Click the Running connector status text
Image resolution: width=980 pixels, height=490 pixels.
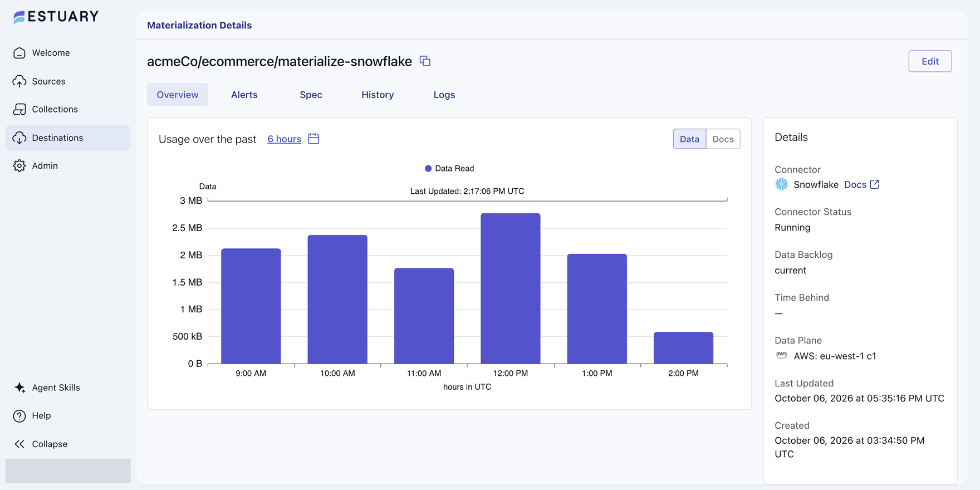[792, 227]
